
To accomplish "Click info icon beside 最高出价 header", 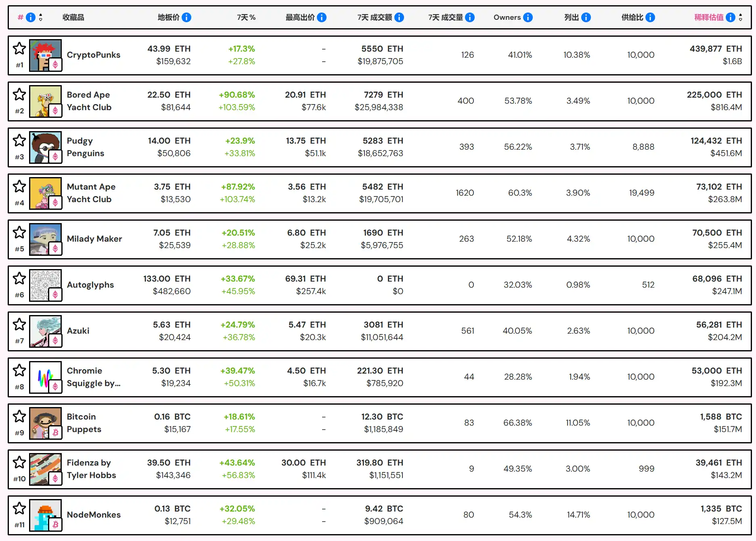I will click(x=322, y=17).
